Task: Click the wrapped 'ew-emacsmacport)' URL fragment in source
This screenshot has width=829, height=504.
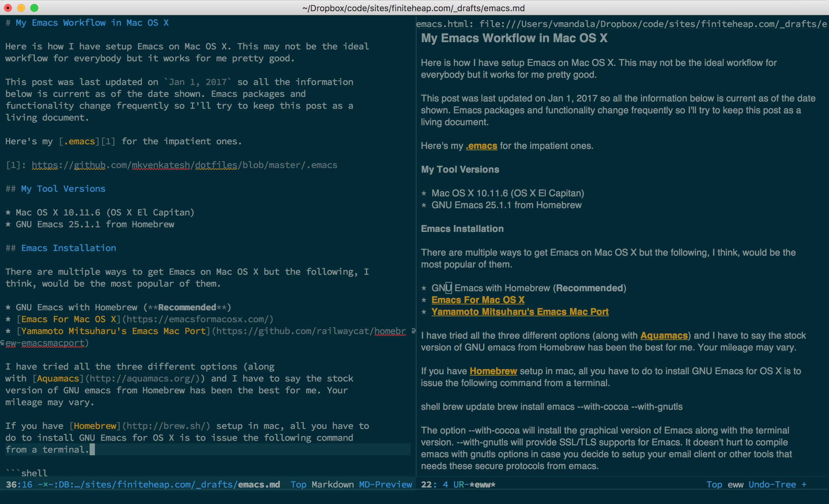Action: [x=47, y=343]
